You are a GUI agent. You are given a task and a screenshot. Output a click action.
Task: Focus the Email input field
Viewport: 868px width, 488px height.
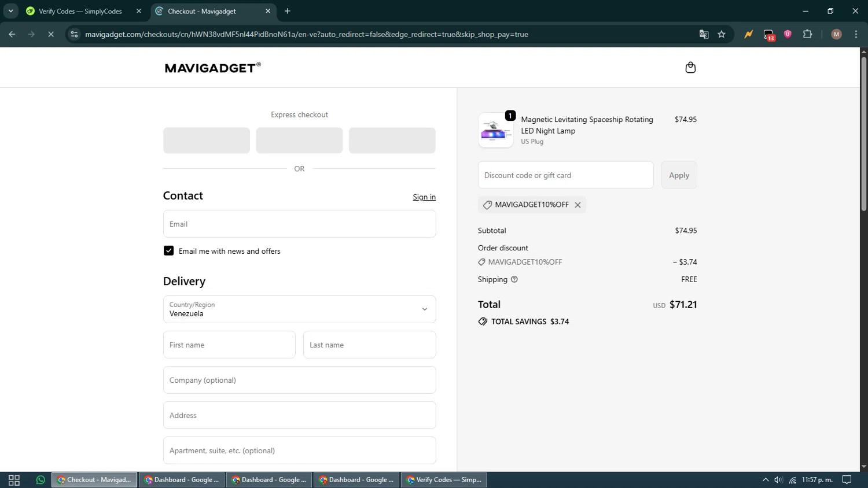(x=299, y=224)
